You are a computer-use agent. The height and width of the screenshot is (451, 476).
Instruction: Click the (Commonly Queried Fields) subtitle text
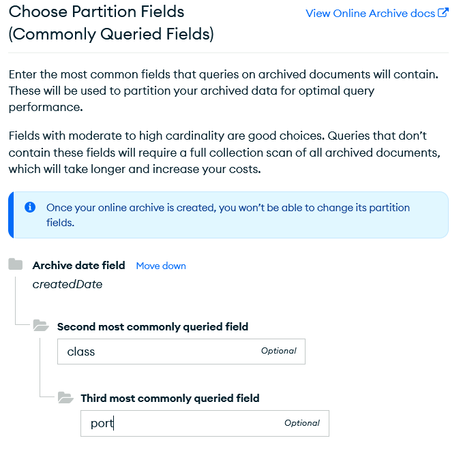[x=111, y=35]
